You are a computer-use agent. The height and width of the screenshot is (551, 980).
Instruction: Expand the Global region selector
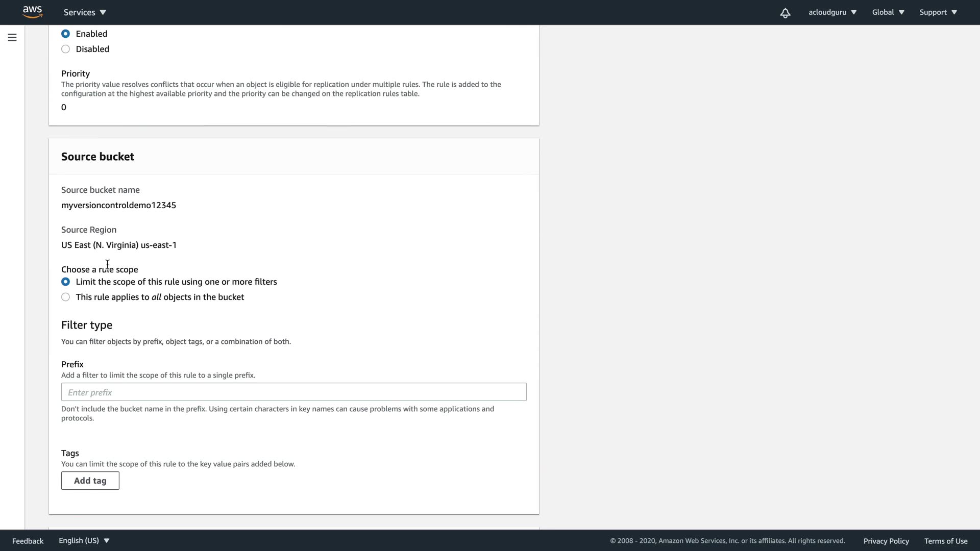pyautogui.click(x=888, y=12)
